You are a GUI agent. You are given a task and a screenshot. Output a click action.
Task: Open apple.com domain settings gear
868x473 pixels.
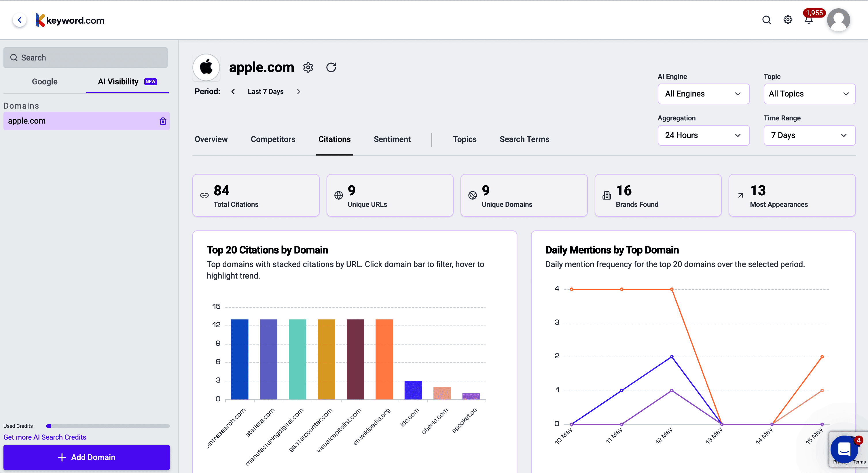click(x=308, y=67)
